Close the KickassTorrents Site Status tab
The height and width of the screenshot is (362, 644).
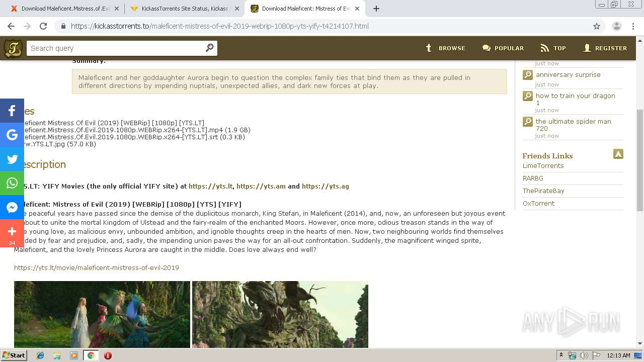pos(237,9)
